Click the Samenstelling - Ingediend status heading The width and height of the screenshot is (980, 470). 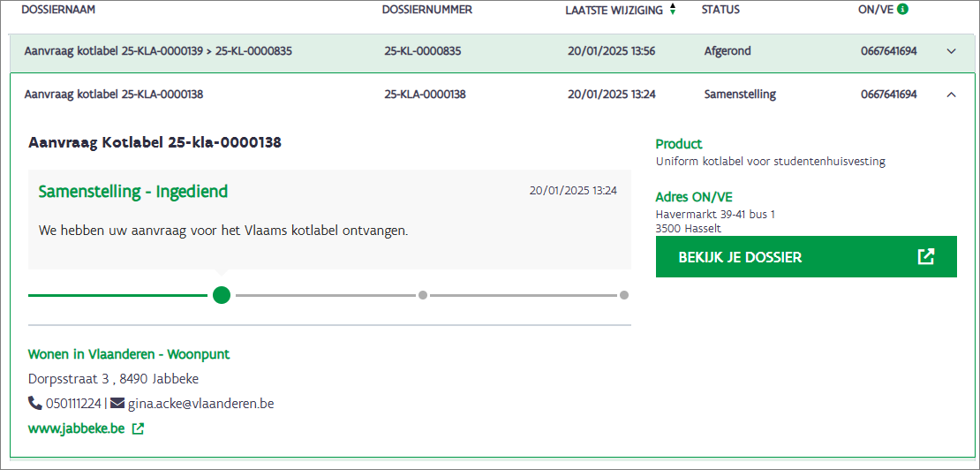coord(133,192)
